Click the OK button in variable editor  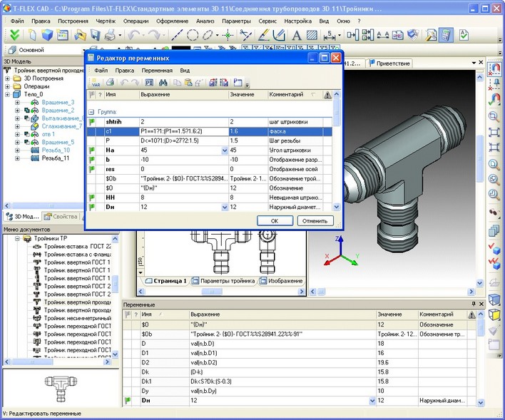pyautogui.click(x=275, y=221)
